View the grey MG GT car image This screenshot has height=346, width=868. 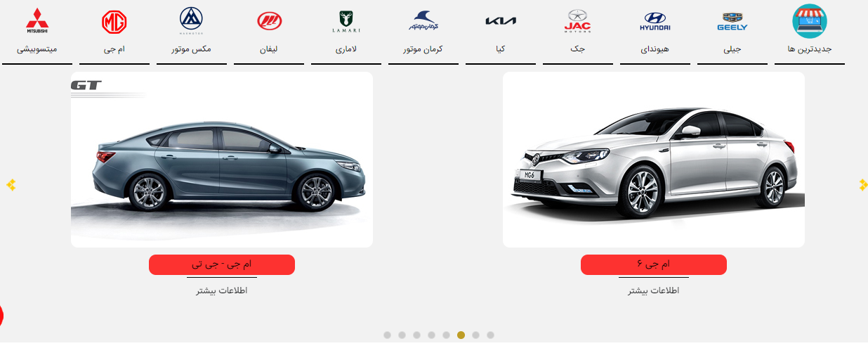[222, 160]
